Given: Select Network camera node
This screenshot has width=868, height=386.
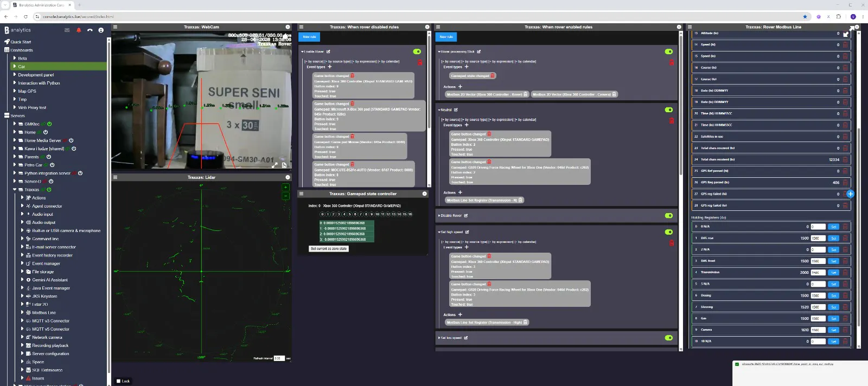Looking at the screenshot, I should [x=47, y=337].
